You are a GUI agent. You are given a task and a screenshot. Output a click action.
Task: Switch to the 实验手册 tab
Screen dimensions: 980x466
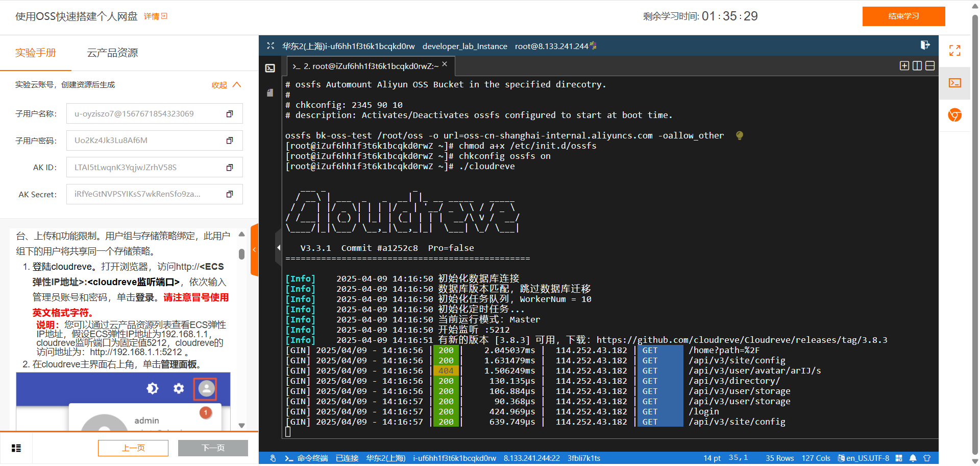(36, 53)
